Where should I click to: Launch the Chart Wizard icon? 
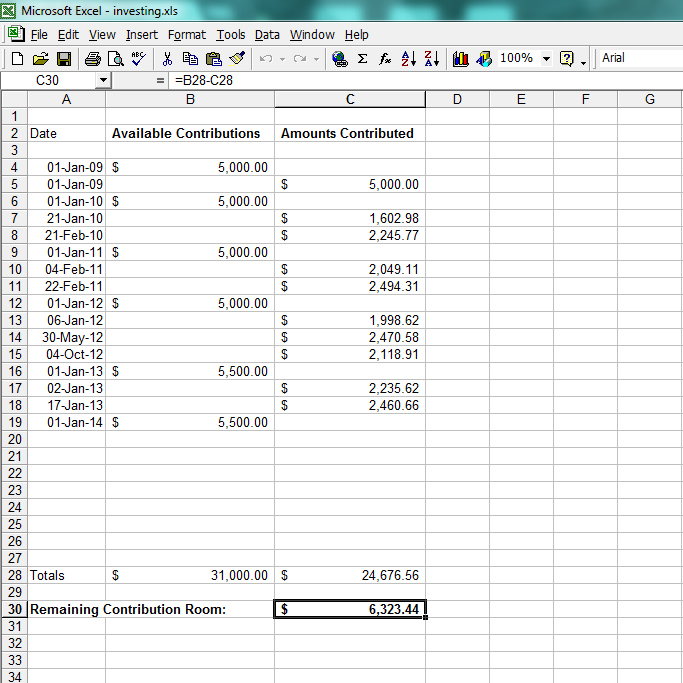[460, 58]
